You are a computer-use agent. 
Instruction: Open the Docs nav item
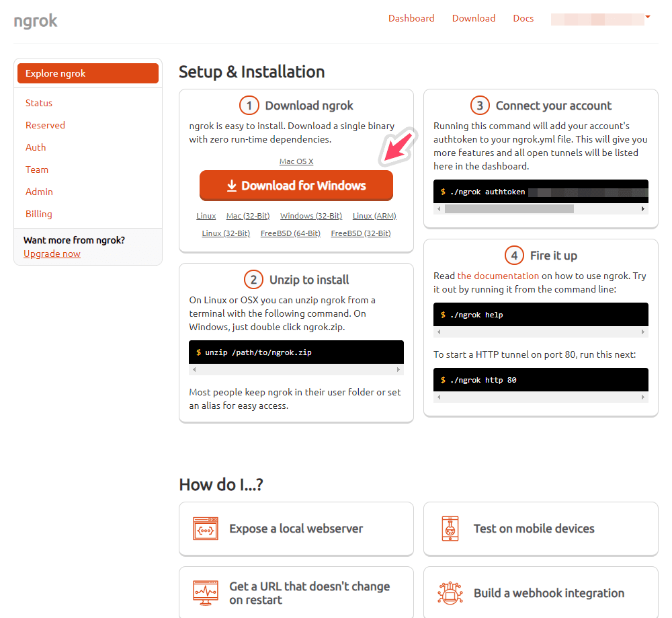[x=523, y=18]
